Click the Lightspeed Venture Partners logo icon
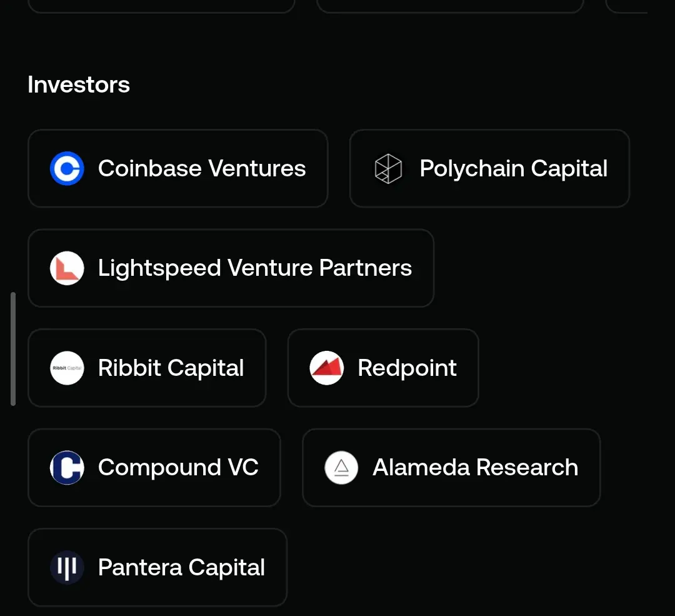This screenshot has width=675, height=616. [x=67, y=268]
